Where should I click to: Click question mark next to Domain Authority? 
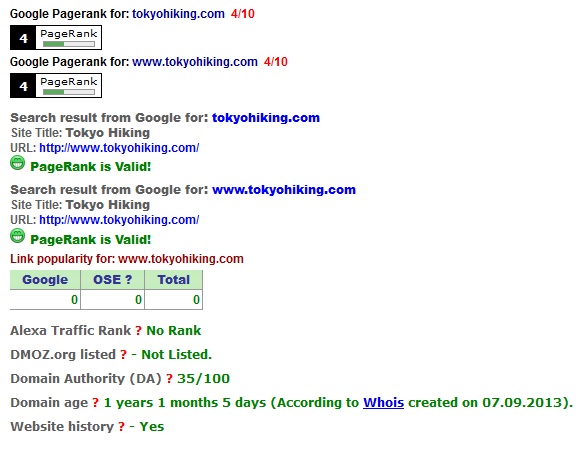point(169,379)
